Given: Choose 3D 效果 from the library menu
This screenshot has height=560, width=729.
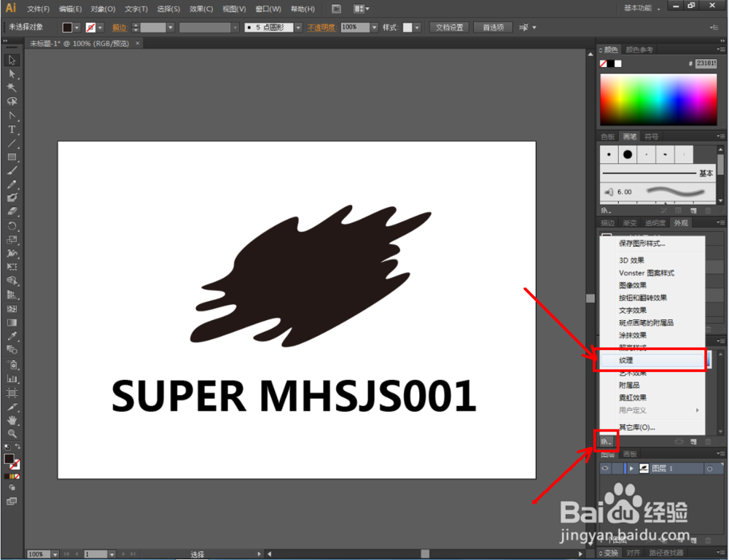Looking at the screenshot, I should tap(652, 260).
